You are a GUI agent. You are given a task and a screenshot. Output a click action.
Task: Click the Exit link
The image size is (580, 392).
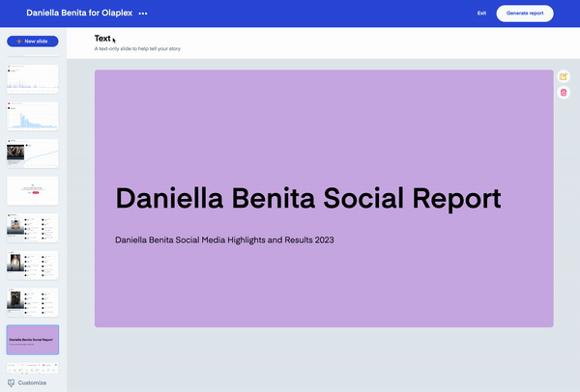pos(481,14)
